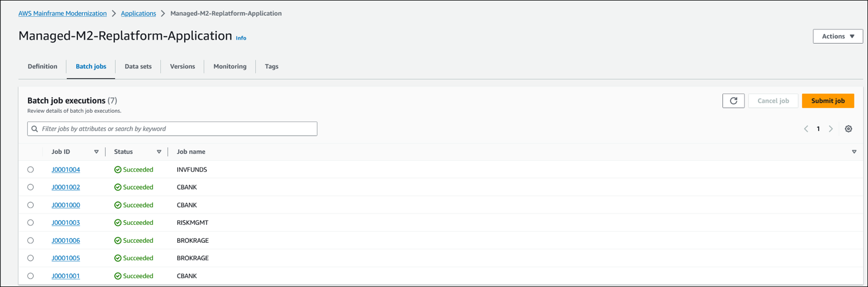
Task: Open job J0001006 details link
Action: point(66,241)
